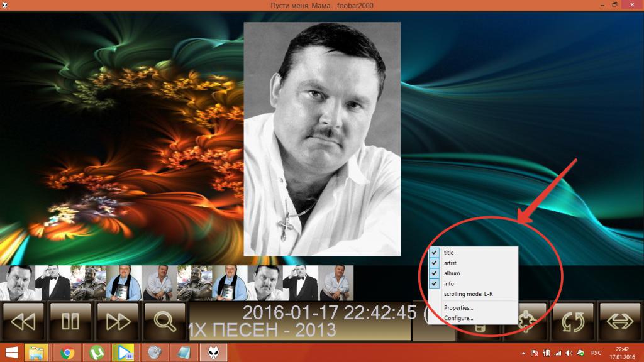
Task: Uncheck the title option in context menu
Action: (x=448, y=253)
